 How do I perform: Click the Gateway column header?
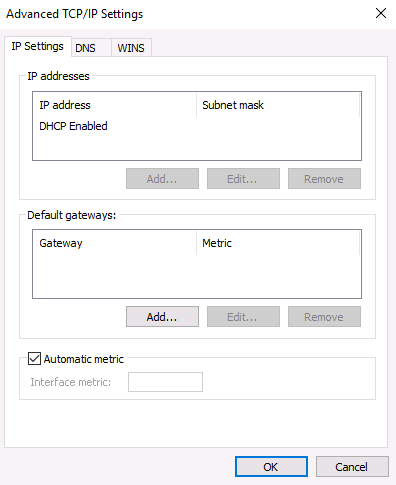coord(115,243)
